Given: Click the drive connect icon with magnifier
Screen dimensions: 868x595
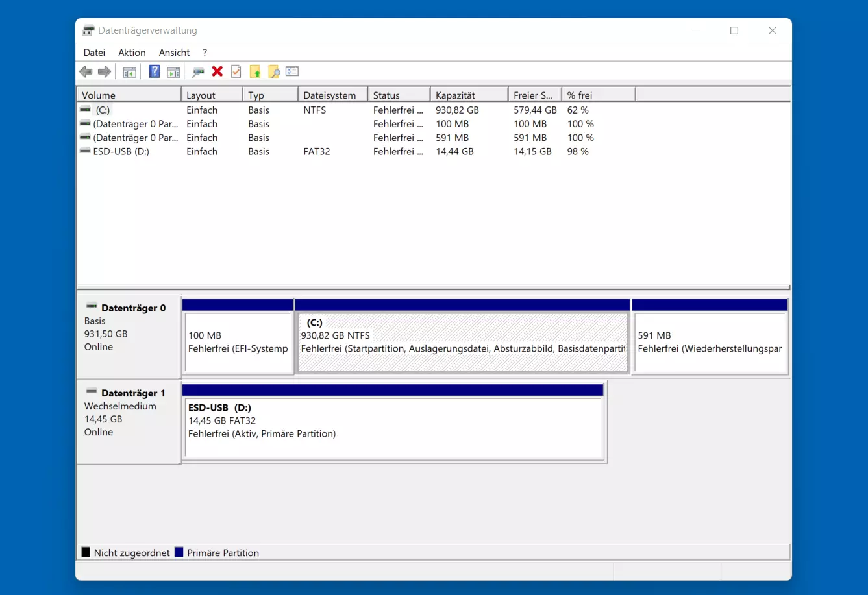Looking at the screenshot, I should pyautogui.click(x=198, y=71).
